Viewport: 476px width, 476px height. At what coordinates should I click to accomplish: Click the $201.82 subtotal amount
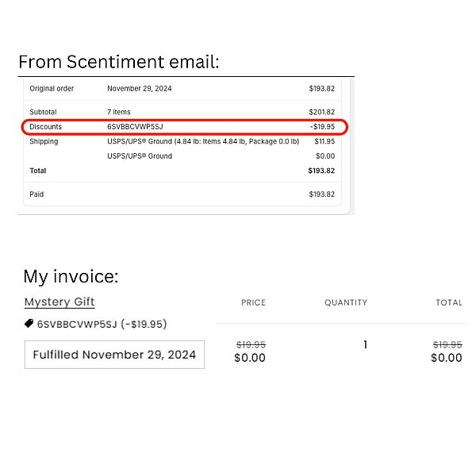point(322,112)
